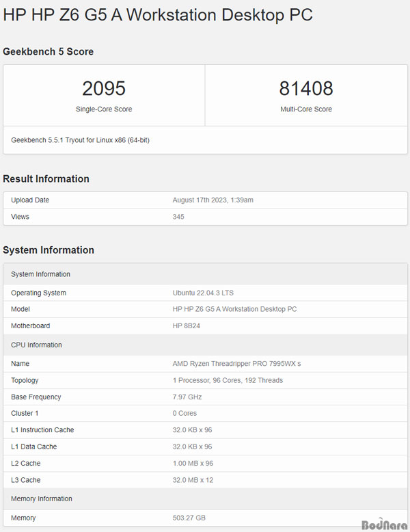Click the Operating System row label
The width and height of the screenshot is (410, 532).
pyautogui.click(x=39, y=293)
